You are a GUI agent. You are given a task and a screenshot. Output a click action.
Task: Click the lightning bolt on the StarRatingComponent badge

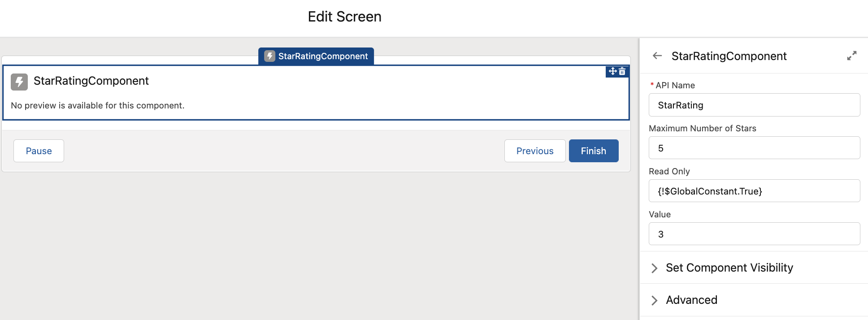pos(269,56)
